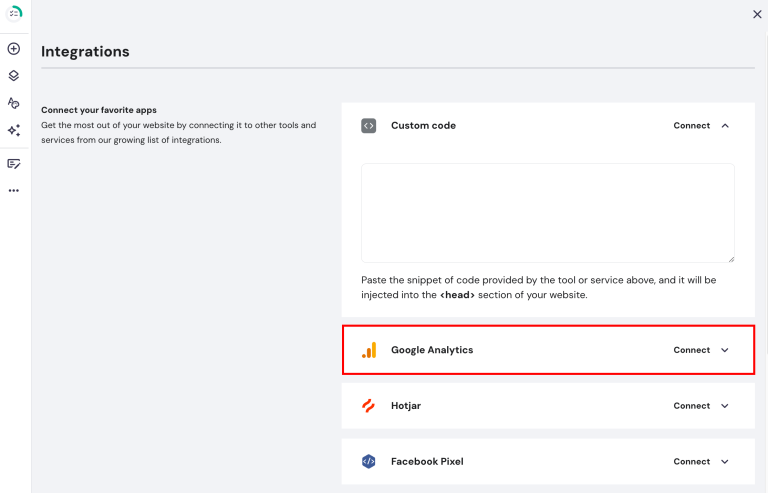Open the three-dot more options menu
768x493 pixels.
point(14,190)
